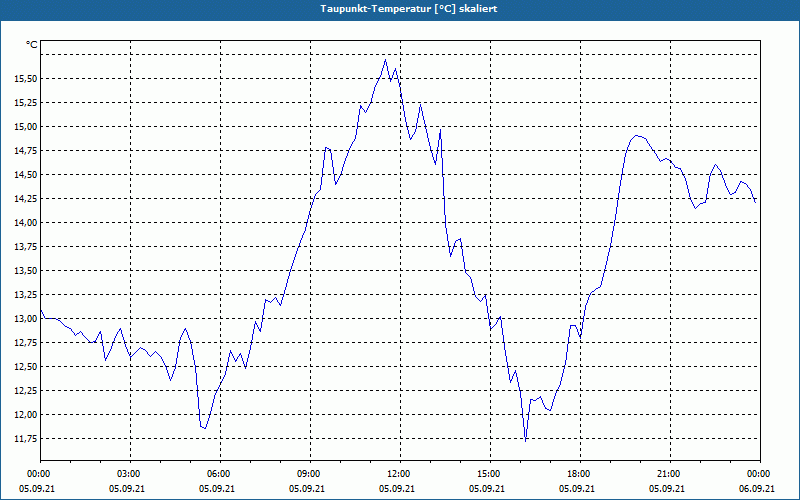Click the curve's lowest dip after 15:00

click(526, 441)
